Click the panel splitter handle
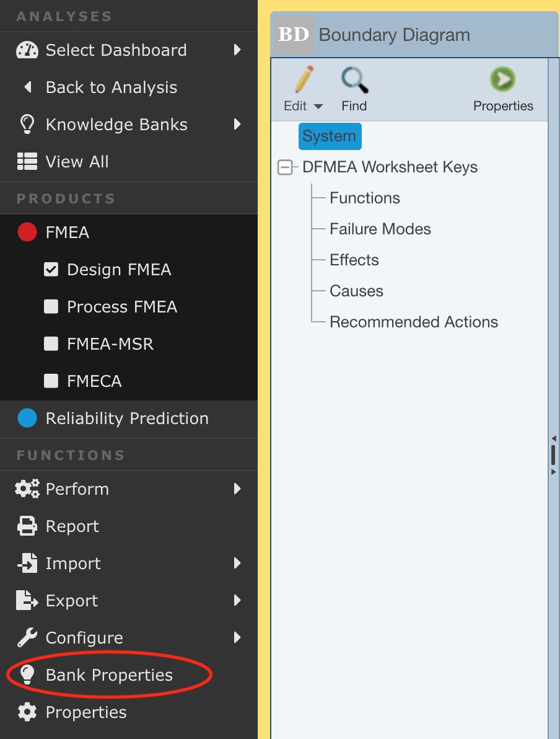 (x=553, y=455)
